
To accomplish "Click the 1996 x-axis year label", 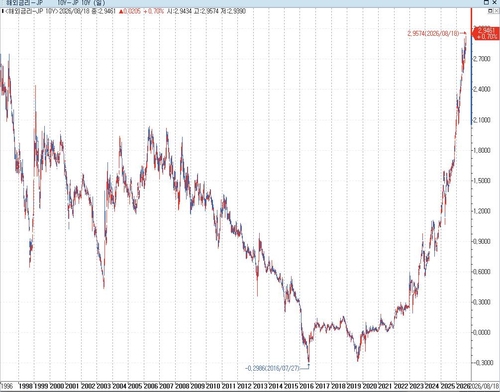I will (x=6, y=386).
